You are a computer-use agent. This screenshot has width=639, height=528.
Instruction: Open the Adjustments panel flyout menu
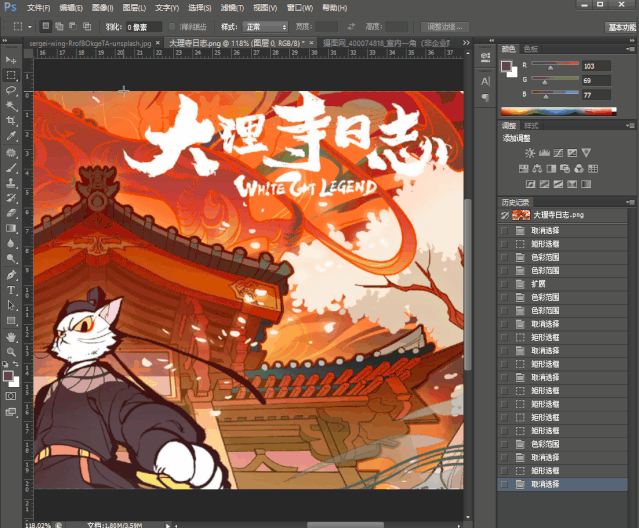tap(630, 125)
